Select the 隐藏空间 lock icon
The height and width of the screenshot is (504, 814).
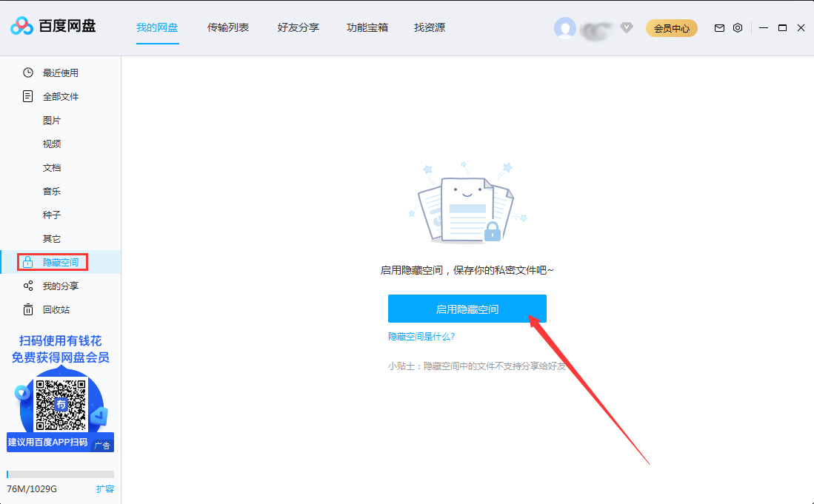click(28, 261)
